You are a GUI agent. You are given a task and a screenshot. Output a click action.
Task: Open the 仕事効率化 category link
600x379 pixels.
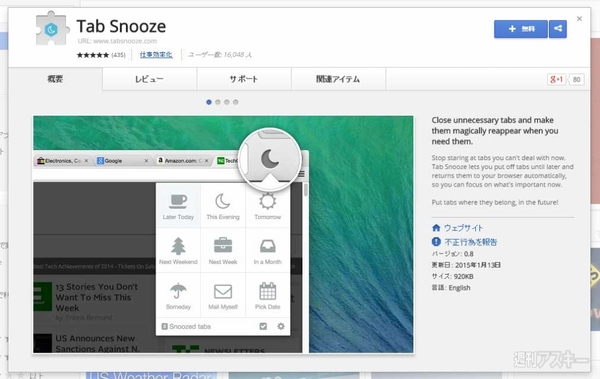156,55
